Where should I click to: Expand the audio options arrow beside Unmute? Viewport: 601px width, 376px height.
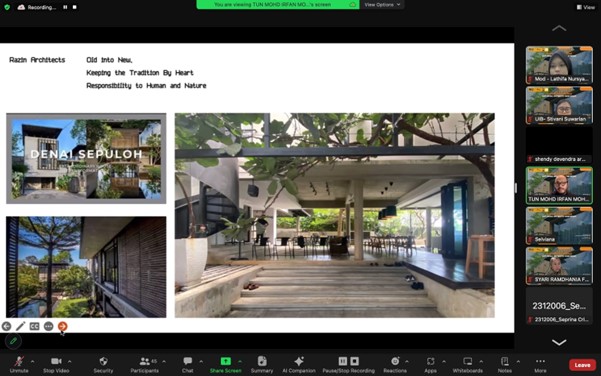click(x=33, y=361)
